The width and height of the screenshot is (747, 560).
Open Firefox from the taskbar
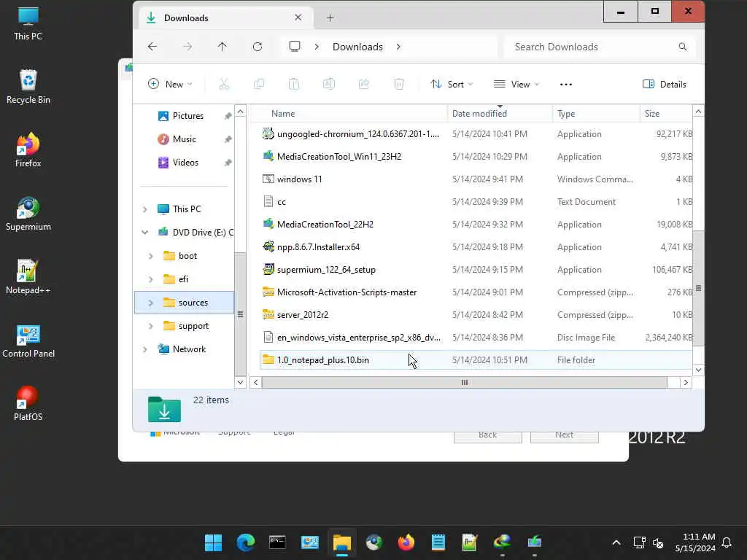click(406, 542)
